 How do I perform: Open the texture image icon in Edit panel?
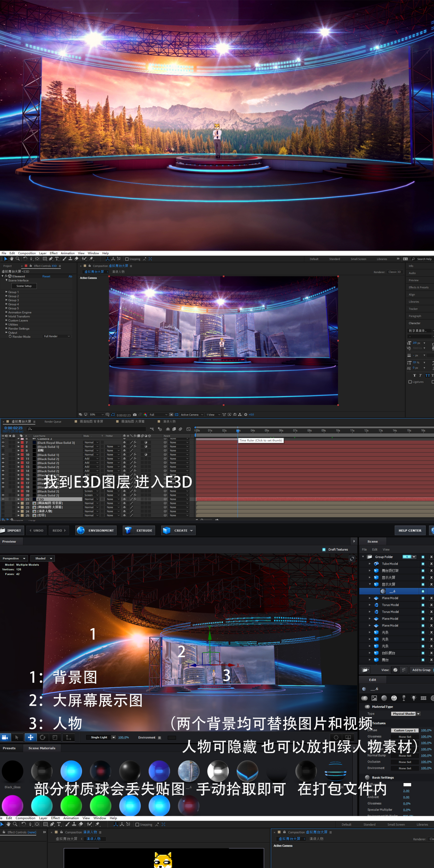pyautogui.click(x=374, y=698)
